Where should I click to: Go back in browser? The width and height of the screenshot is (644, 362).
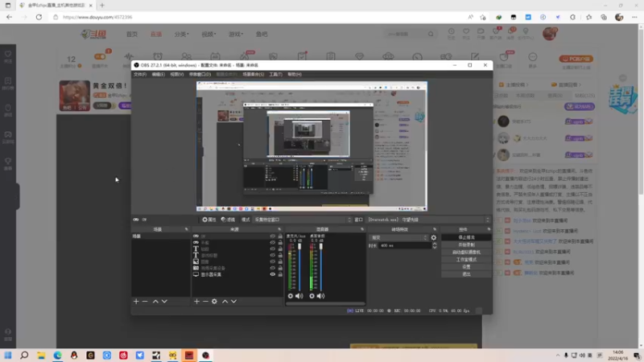click(9, 17)
